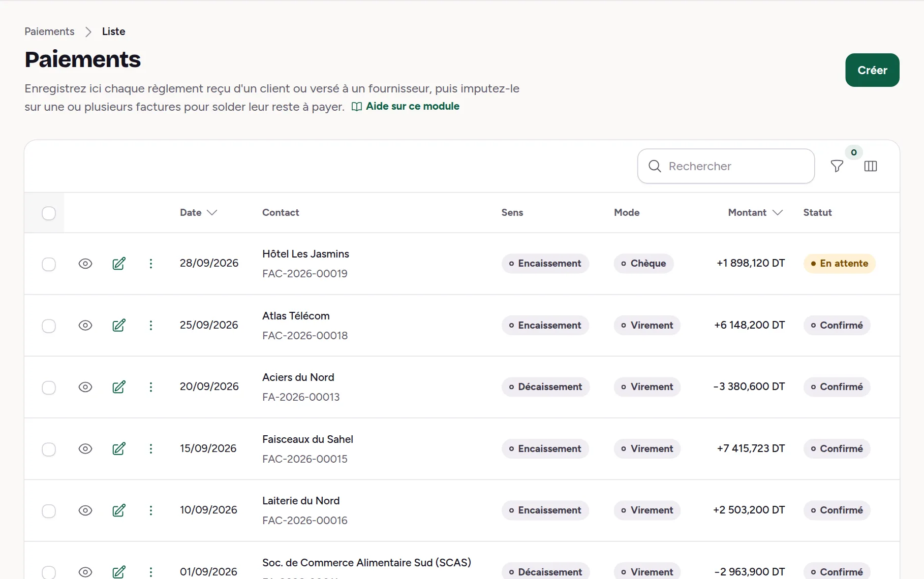The height and width of the screenshot is (579, 924).
Task: Check the Atlas Télécom row checkbox
Action: click(49, 326)
